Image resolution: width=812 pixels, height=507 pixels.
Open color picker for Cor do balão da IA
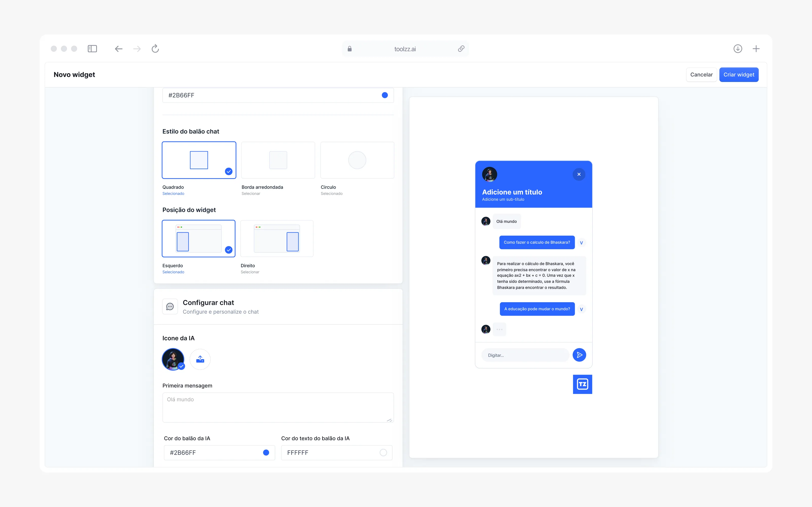click(x=266, y=453)
